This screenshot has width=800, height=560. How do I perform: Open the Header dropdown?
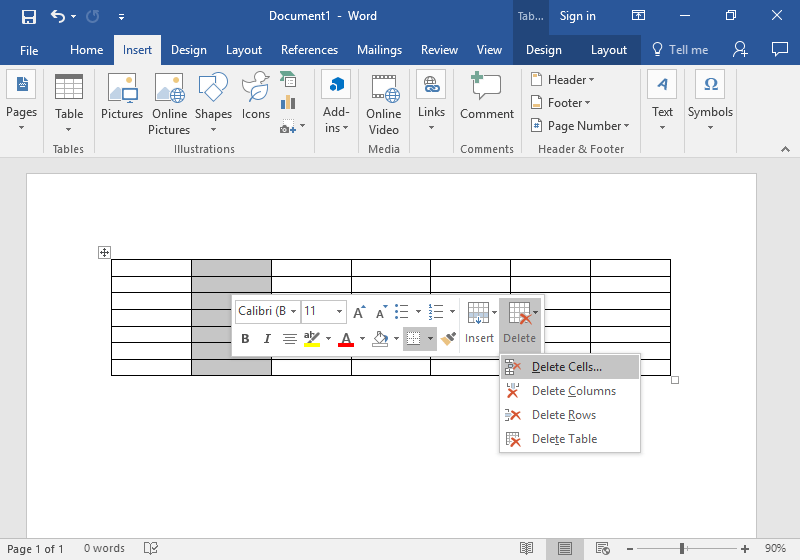coord(563,80)
